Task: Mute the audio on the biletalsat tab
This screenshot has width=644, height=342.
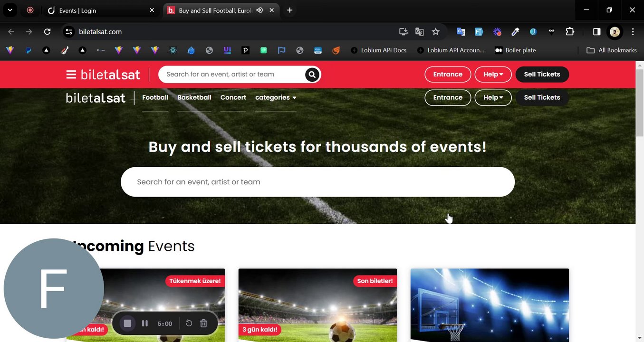Action: click(x=260, y=10)
